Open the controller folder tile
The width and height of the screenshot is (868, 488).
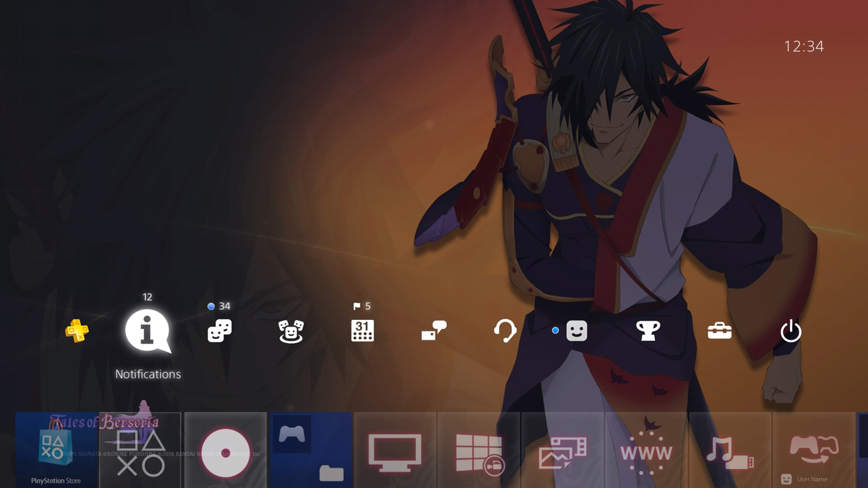point(311,450)
